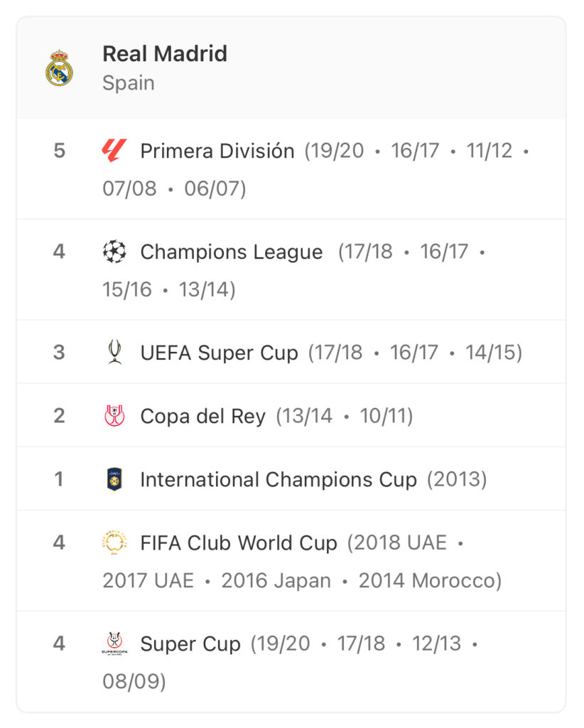Viewport: 584px width, 728px height.
Task: Click the Champions League starball icon
Action: [x=114, y=251]
